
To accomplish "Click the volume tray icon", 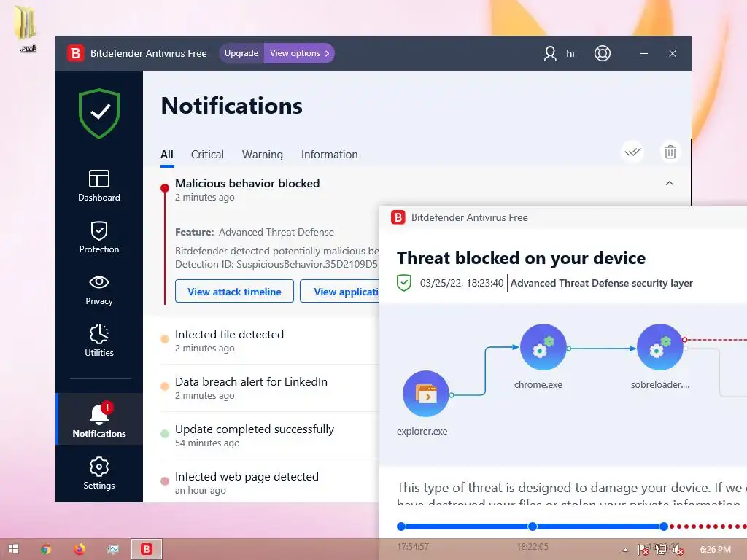I will pos(678,550).
